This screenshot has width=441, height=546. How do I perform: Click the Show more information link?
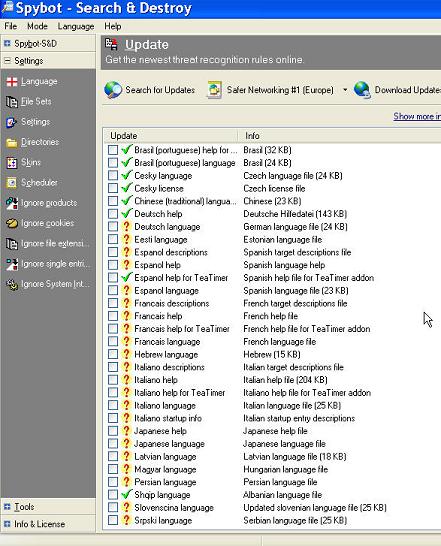point(417,116)
